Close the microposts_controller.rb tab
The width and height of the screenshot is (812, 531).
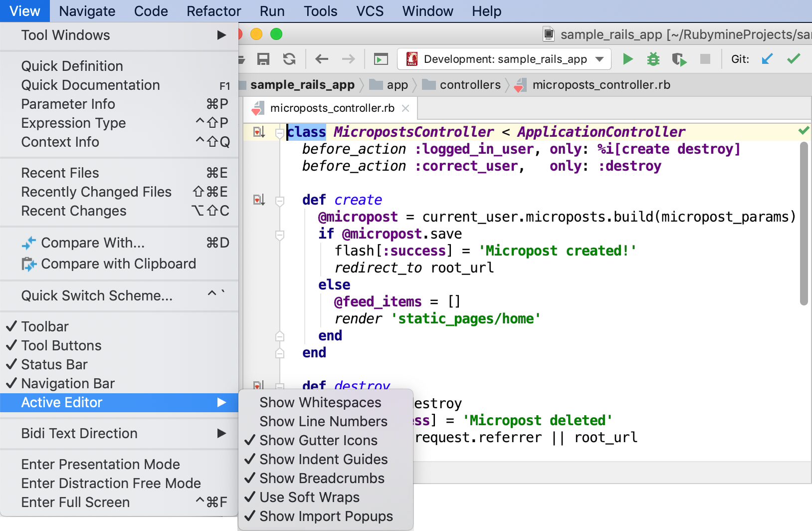click(x=406, y=108)
